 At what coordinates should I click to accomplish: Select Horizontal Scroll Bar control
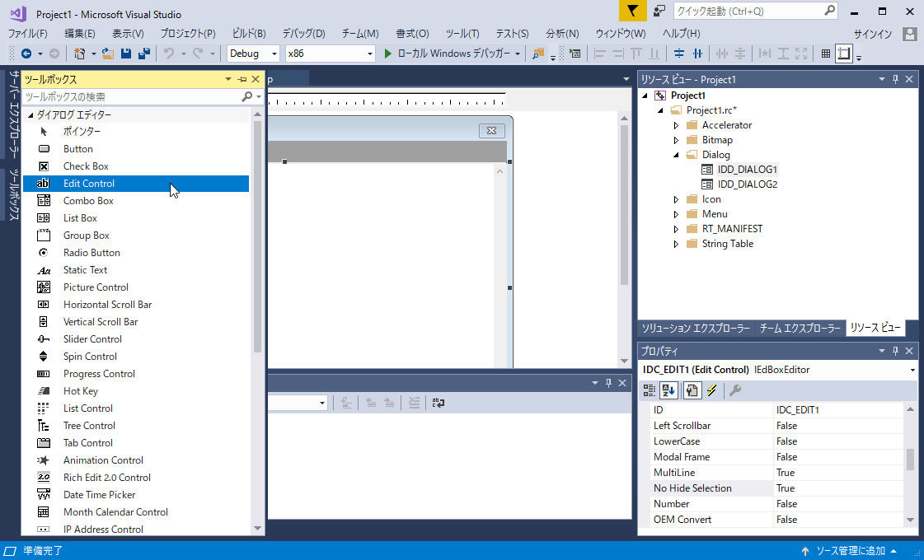135,305
